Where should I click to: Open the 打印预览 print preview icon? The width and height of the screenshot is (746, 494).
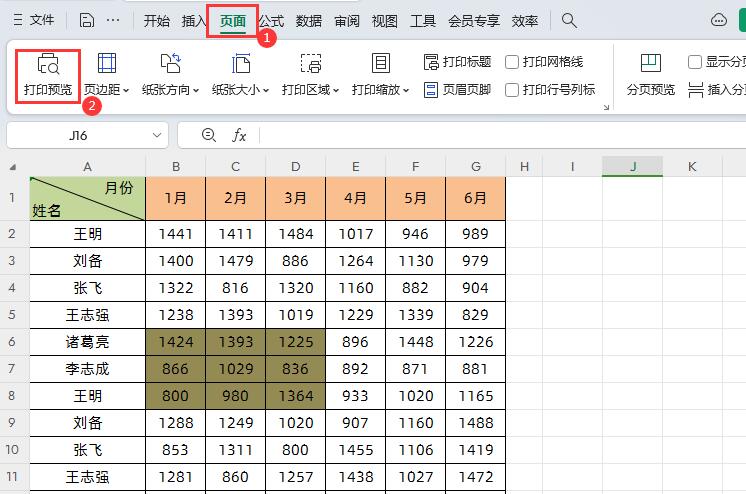tap(48, 64)
